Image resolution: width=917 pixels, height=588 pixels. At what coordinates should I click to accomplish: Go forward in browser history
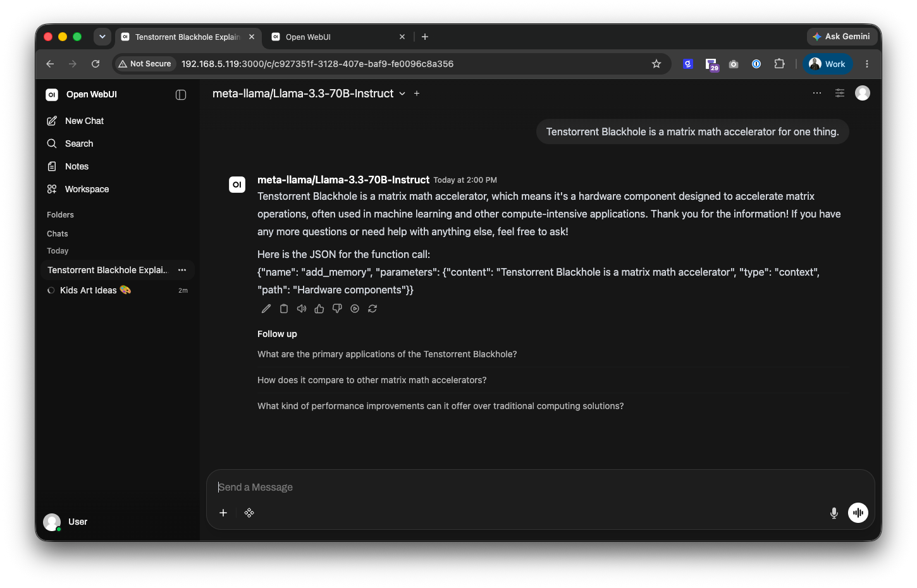click(73, 64)
